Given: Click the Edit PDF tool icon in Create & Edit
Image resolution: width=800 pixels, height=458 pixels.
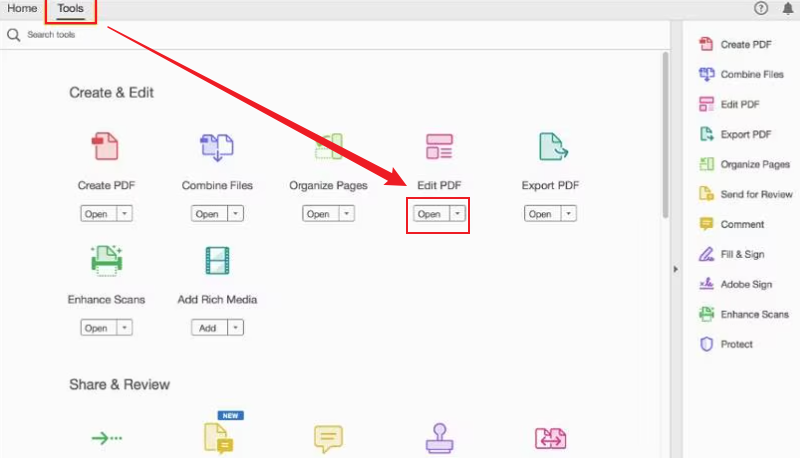Looking at the screenshot, I should (x=439, y=146).
